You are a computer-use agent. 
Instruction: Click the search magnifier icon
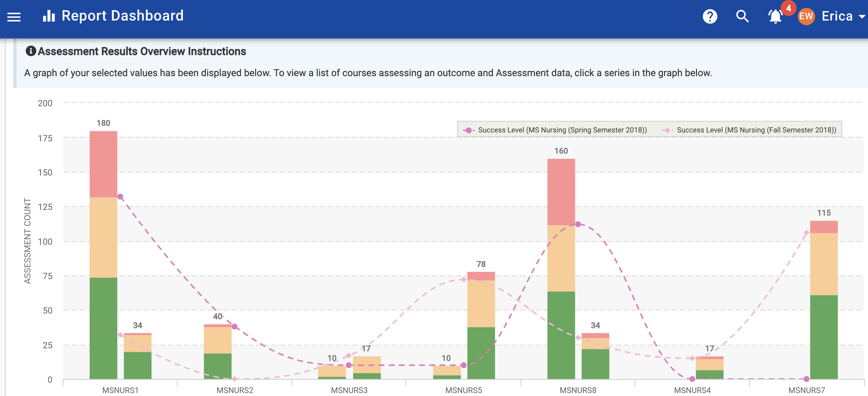(x=742, y=16)
